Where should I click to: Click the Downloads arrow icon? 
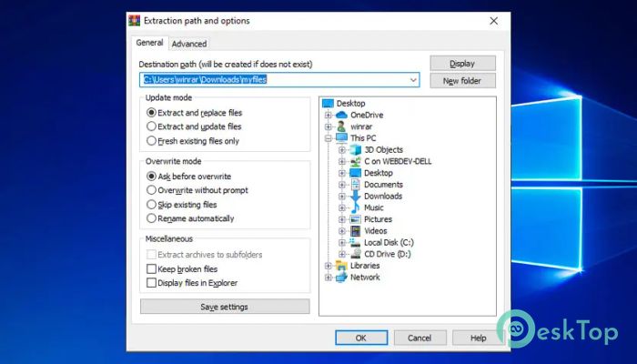(356, 197)
